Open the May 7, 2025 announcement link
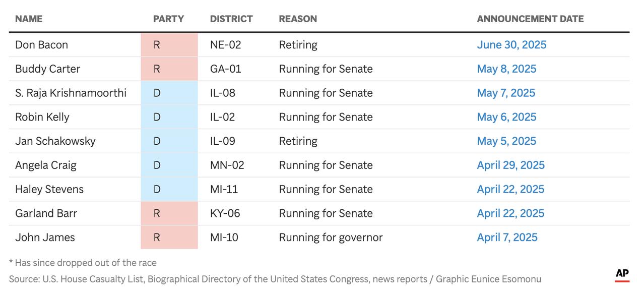 tap(506, 93)
